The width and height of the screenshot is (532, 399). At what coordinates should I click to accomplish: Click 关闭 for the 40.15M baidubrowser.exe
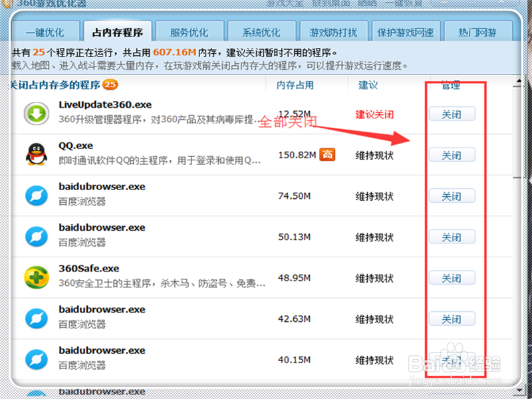pos(452,360)
